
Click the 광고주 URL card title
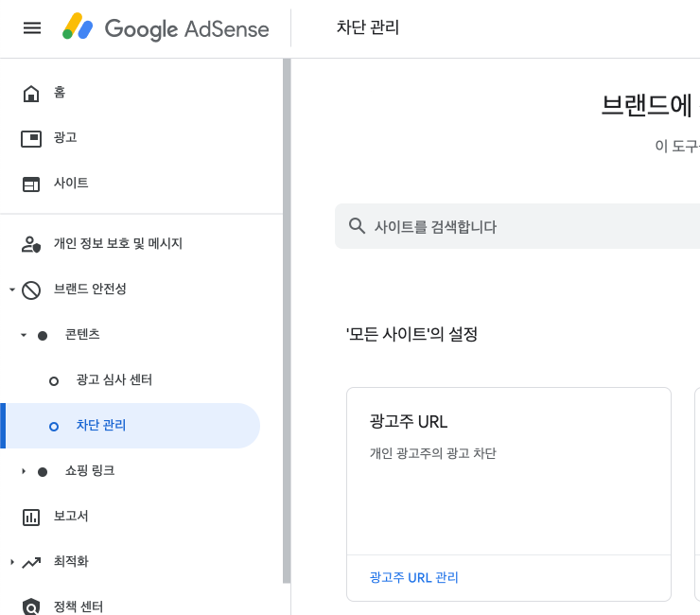[408, 422]
